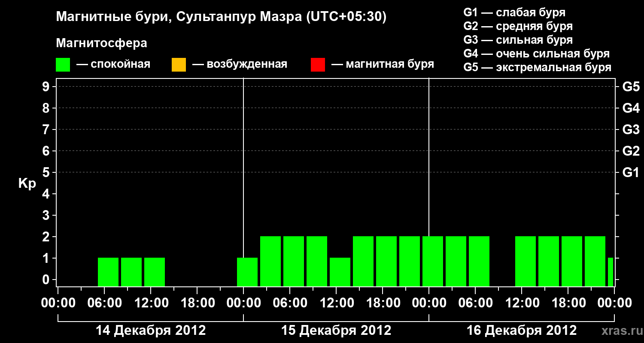Click the 'спокойная' legend label
This screenshot has width=644, height=343.
(x=120, y=64)
